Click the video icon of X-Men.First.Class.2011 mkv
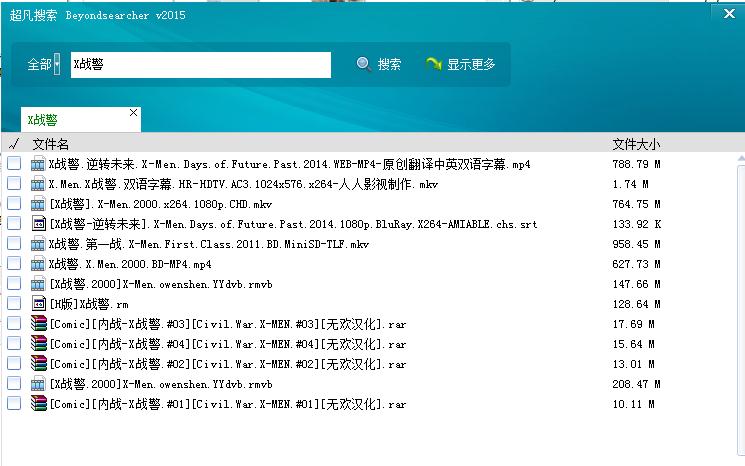This screenshot has width=745, height=466. [38, 244]
